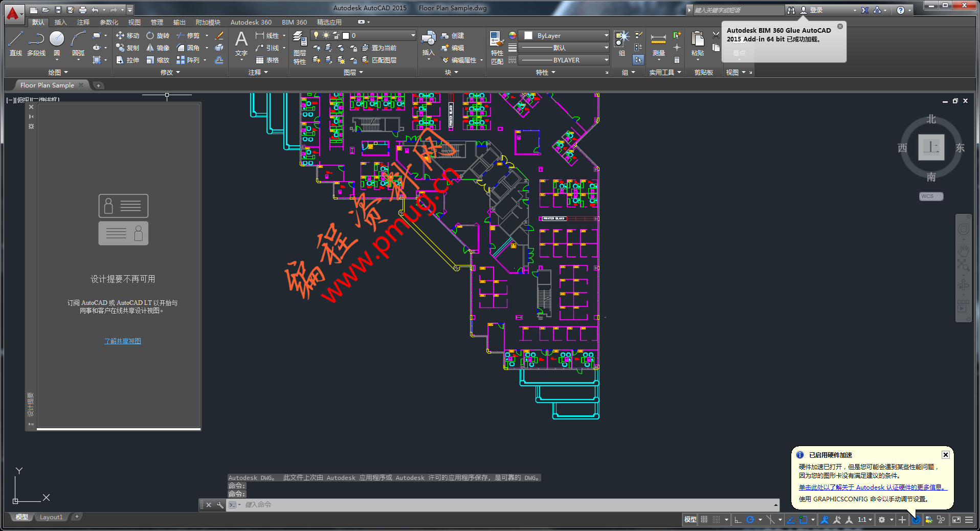This screenshot has width=980, height=531.
Task: Select the 多段线 (Polyline) tool
Action: 36,43
